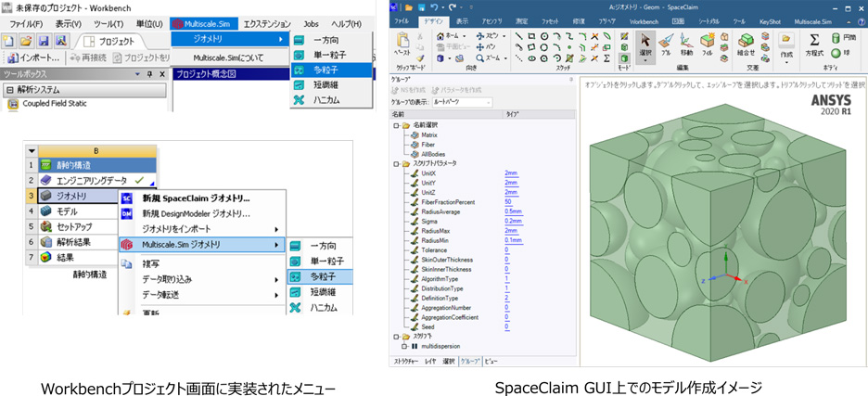Collapse the スクリプトパラメータ tree folder
Viewport: 868px width, 396px height.
(x=396, y=164)
